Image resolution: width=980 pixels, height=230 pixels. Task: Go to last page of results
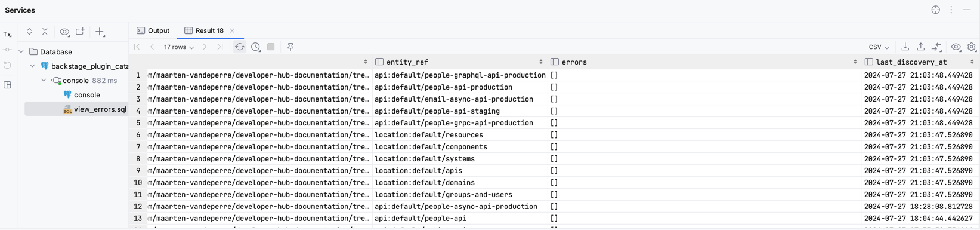click(220, 47)
